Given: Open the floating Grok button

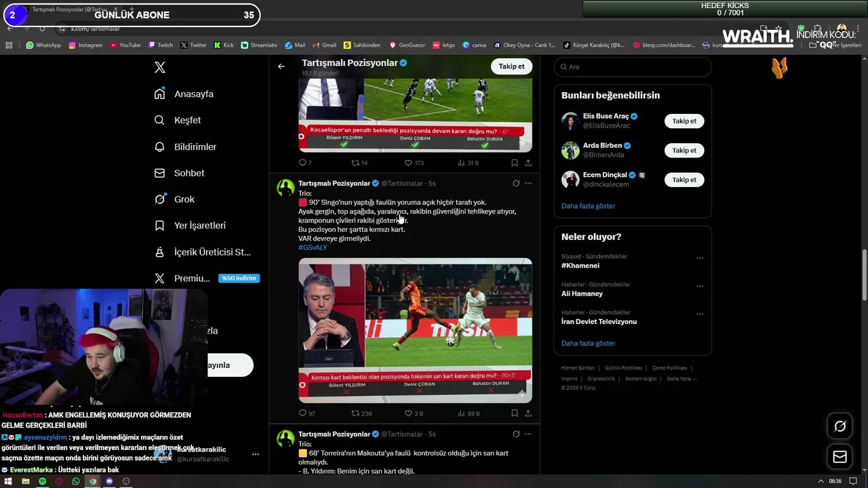Looking at the screenshot, I should coord(840,426).
